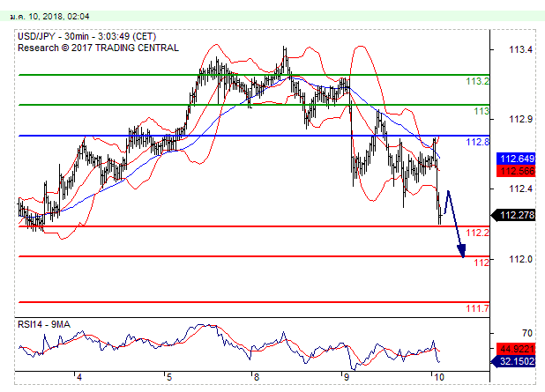Click the red 112.2 support label
This screenshot has height=392, width=545.
(x=477, y=233)
